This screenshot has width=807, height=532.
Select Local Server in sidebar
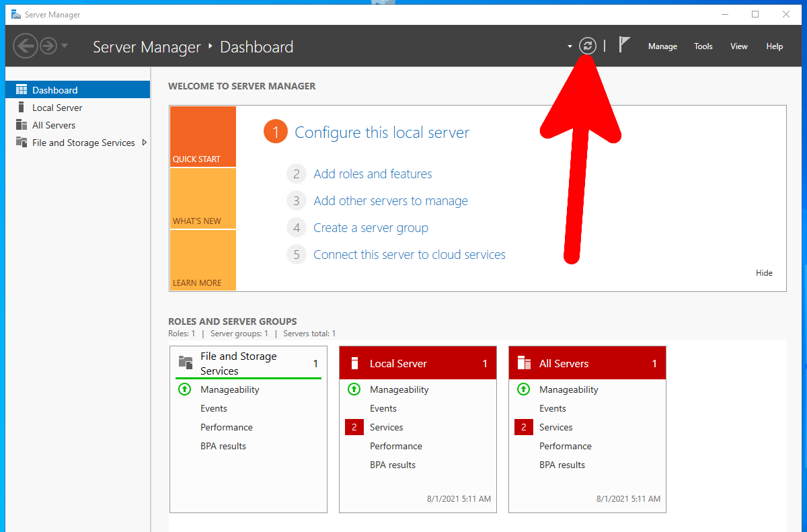tap(57, 108)
